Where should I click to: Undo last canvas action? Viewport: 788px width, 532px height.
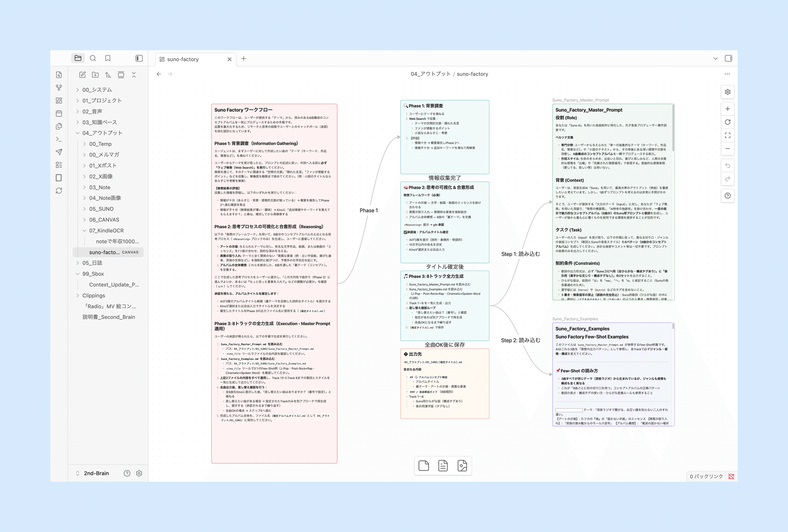[727, 166]
